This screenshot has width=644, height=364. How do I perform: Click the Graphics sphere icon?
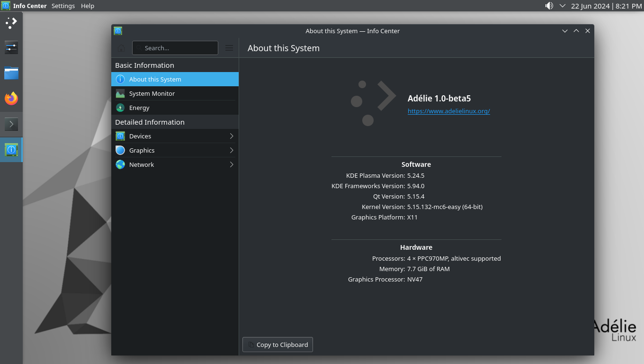tap(120, 150)
